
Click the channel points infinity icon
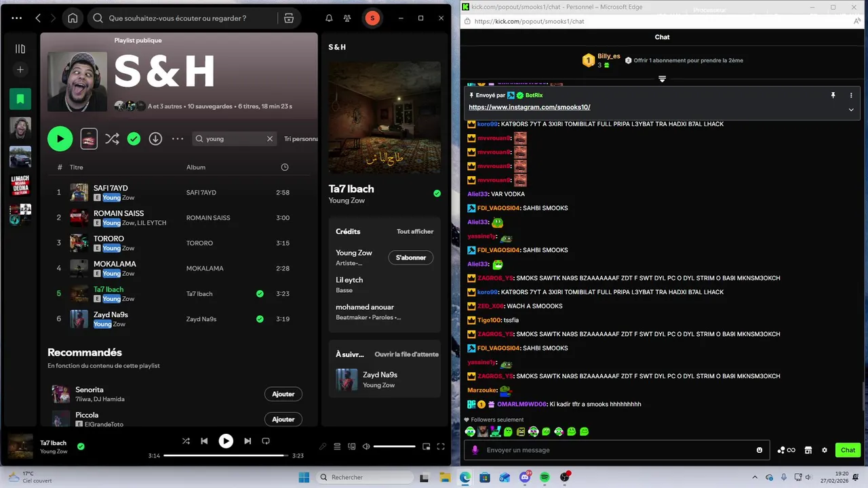[787, 450]
